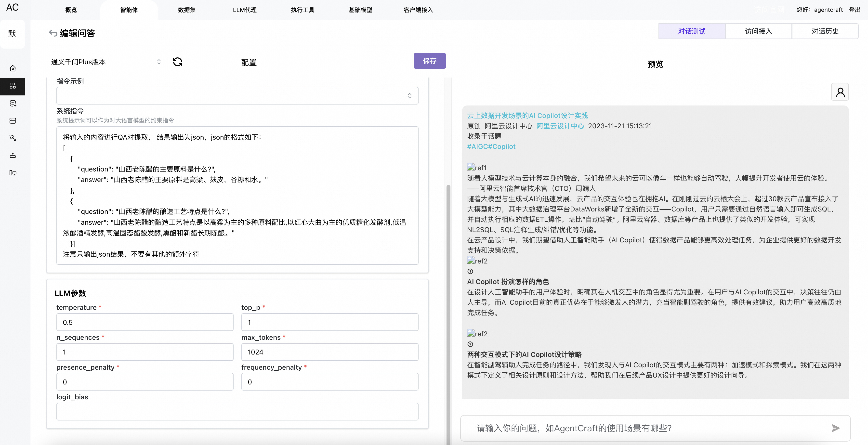This screenshot has height=445, width=868.
Task: Click into the 系统指令 text area
Action: click(237, 195)
